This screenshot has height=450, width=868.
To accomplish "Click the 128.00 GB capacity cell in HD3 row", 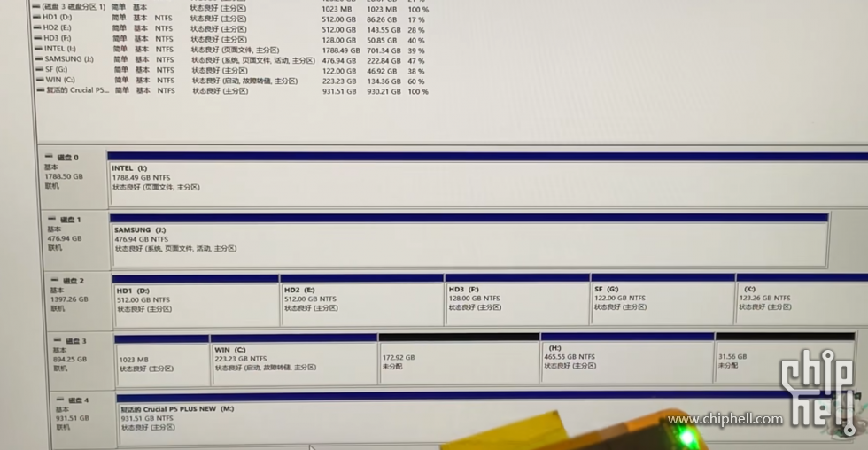I will (x=338, y=41).
